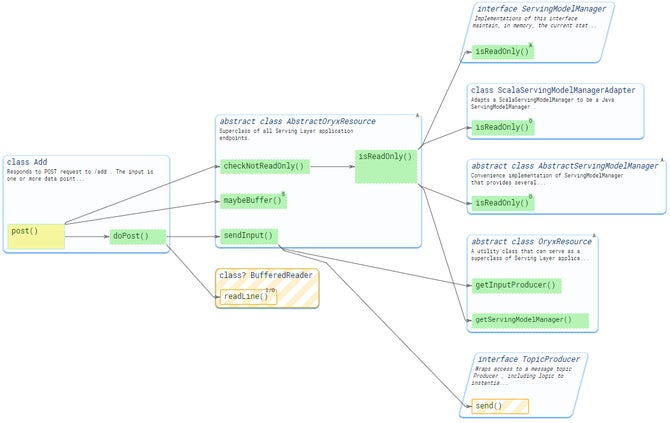Select the send() method in TopicProducer
The width and height of the screenshot is (670, 423).
[x=500, y=406]
